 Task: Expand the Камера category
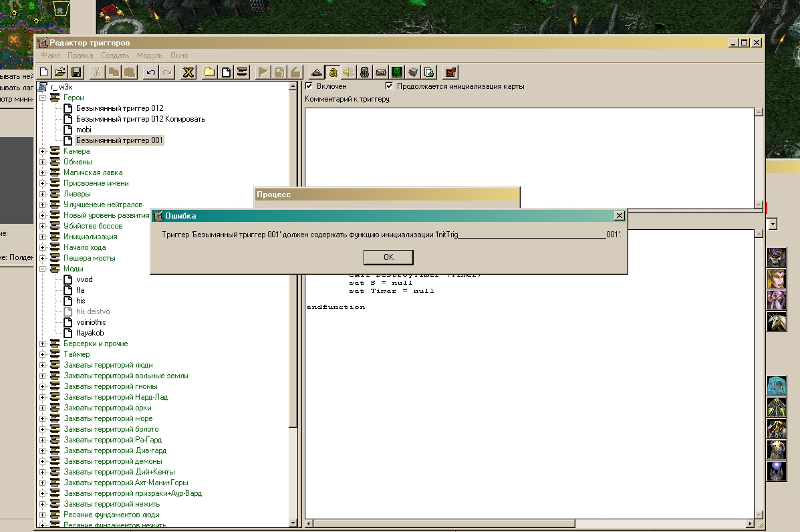(43, 151)
